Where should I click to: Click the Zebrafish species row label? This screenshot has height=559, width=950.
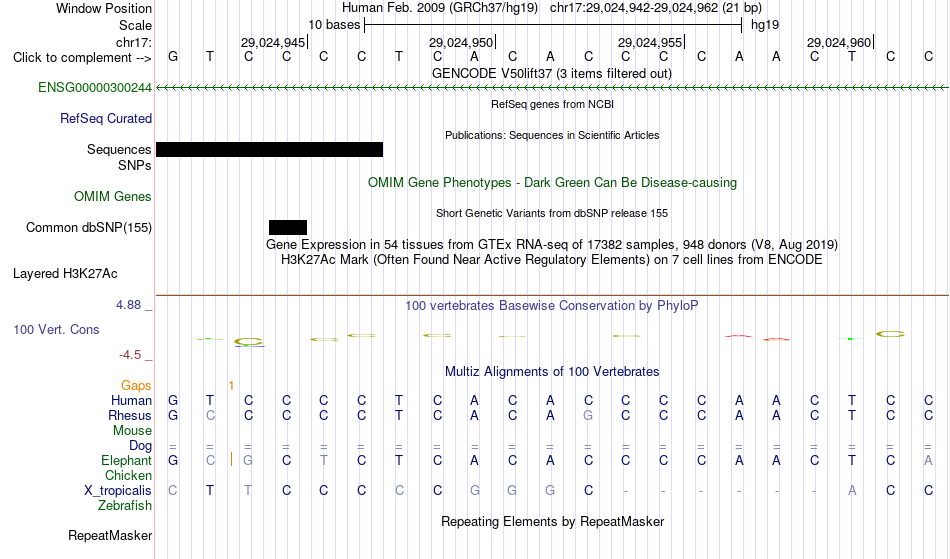coord(125,505)
